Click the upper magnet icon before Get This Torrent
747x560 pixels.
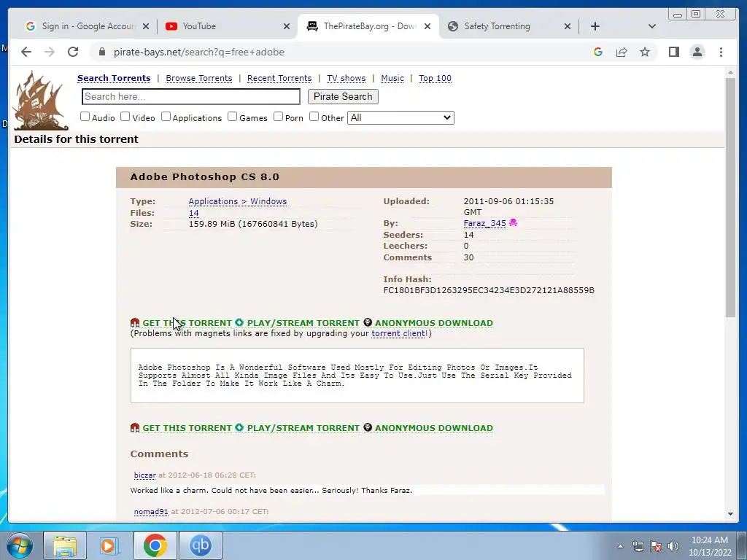pos(135,322)
